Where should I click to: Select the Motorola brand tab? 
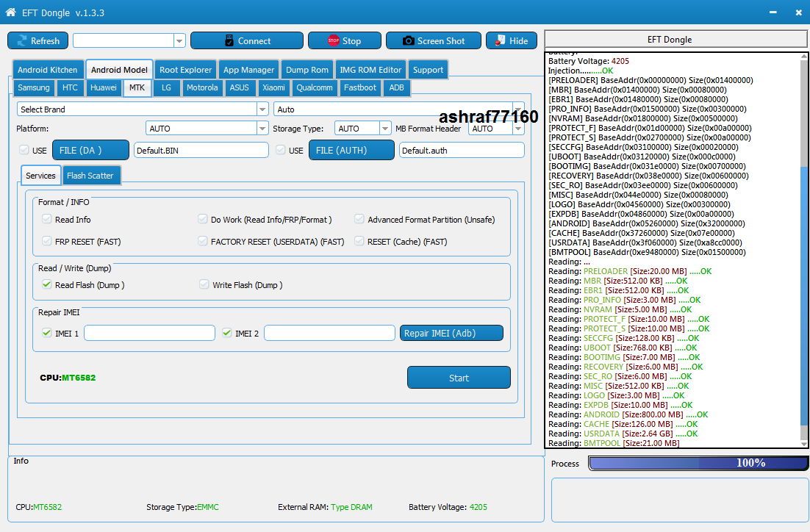[202, 87]
